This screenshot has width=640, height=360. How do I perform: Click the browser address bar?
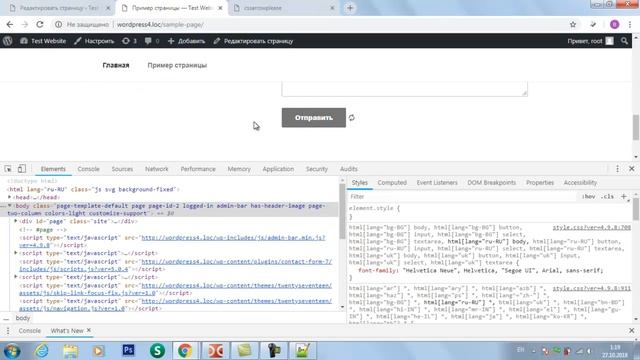tap(310, 24)
